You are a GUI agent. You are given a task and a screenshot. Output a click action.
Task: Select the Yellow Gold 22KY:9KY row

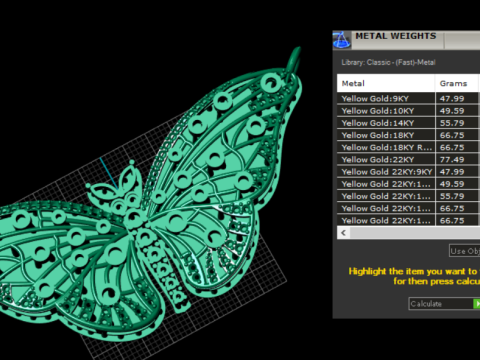(408, 172)
